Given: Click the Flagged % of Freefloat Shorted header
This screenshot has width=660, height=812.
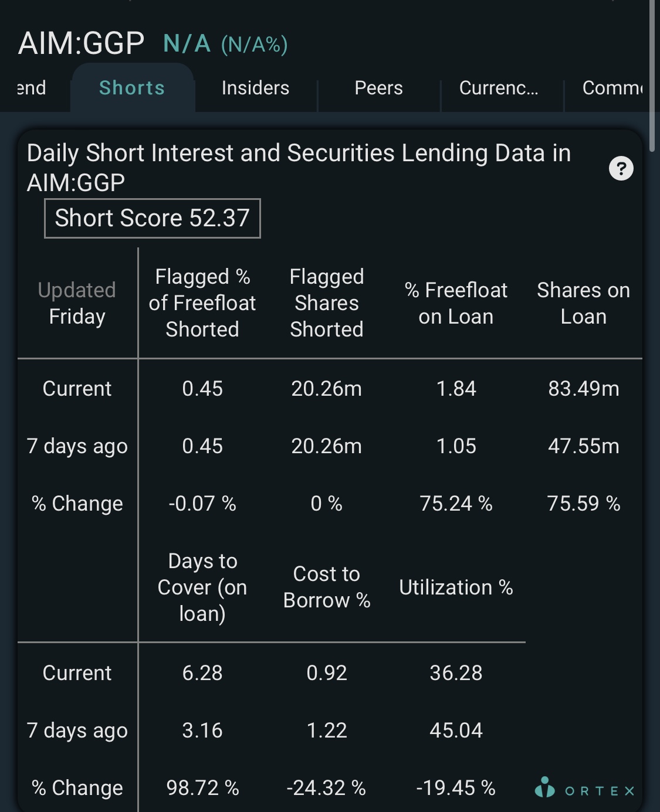Looking at the screenshot, I should point(202,303).
